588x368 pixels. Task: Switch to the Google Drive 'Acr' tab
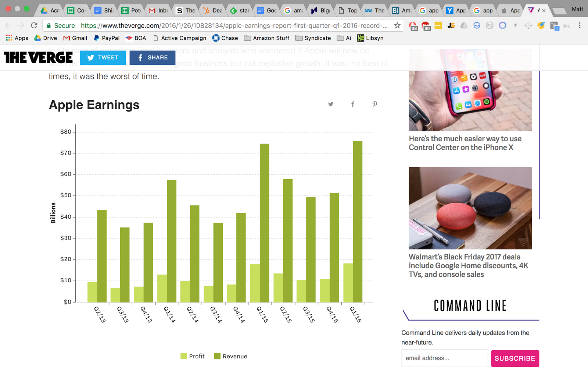(50, 10)
